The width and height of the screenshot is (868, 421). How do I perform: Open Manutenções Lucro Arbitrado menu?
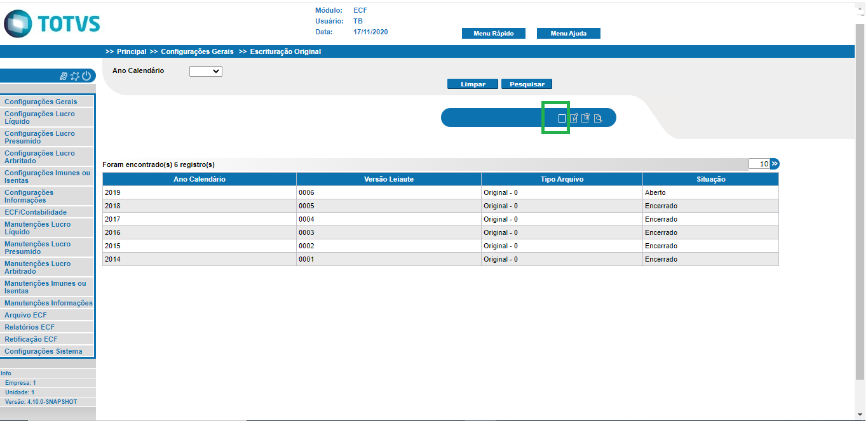point(48,267)
